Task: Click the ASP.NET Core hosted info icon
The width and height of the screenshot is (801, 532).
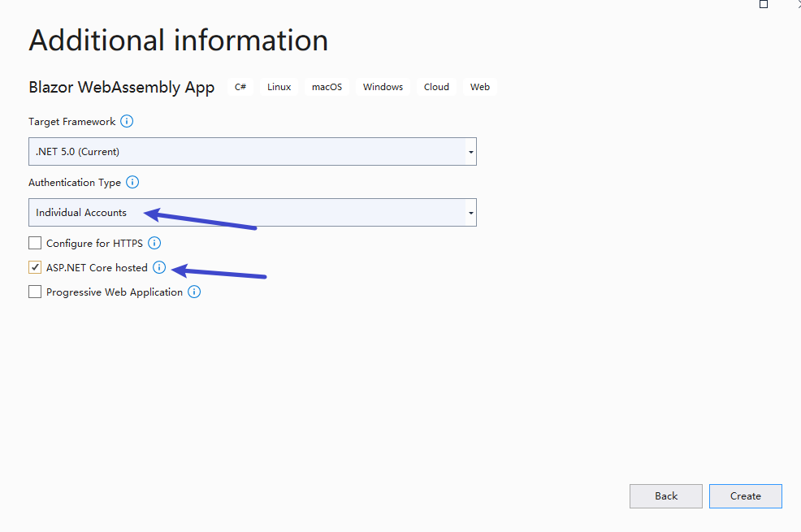Action: [x=159, y=266]
